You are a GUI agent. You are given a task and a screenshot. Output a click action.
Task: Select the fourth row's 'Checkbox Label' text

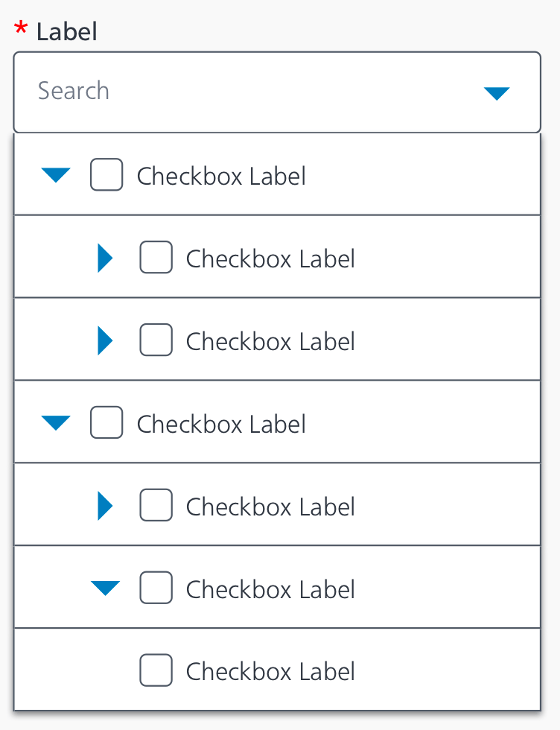[x=221, y=424]
